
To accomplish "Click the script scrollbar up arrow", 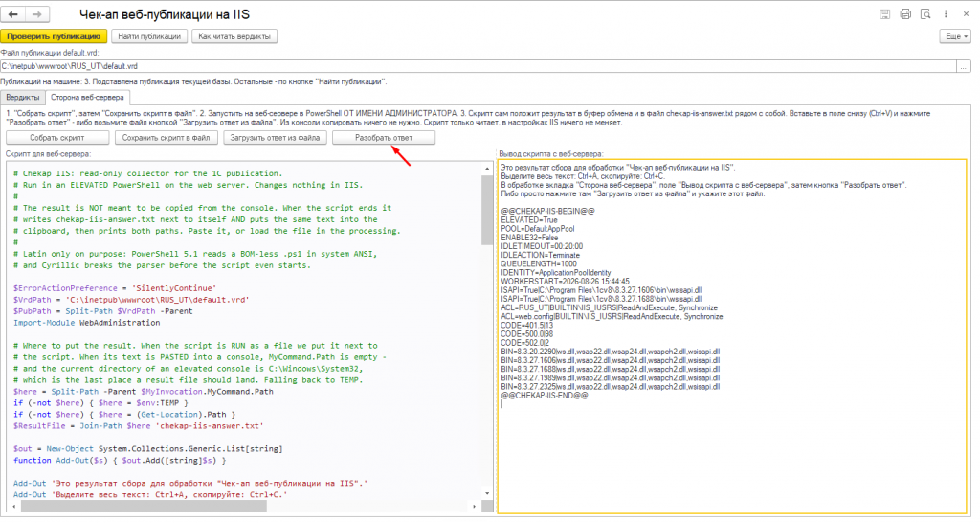I will (487, 169).
